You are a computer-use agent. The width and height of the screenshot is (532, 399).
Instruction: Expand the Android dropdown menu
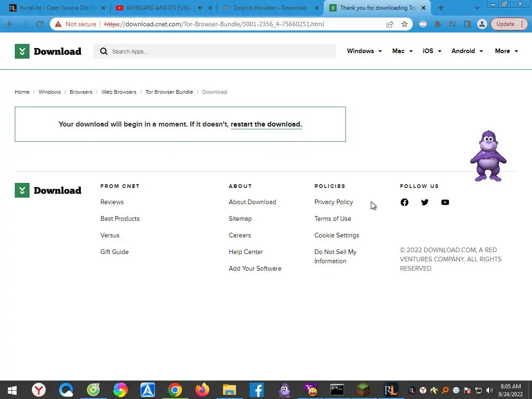(x=467, y=51)
